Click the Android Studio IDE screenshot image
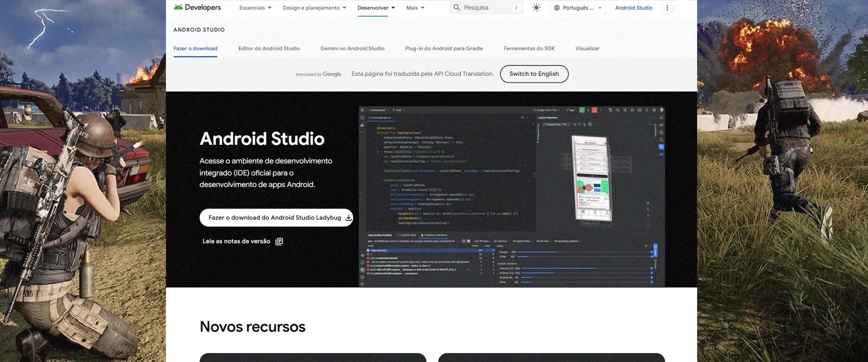 coord(512,197)
